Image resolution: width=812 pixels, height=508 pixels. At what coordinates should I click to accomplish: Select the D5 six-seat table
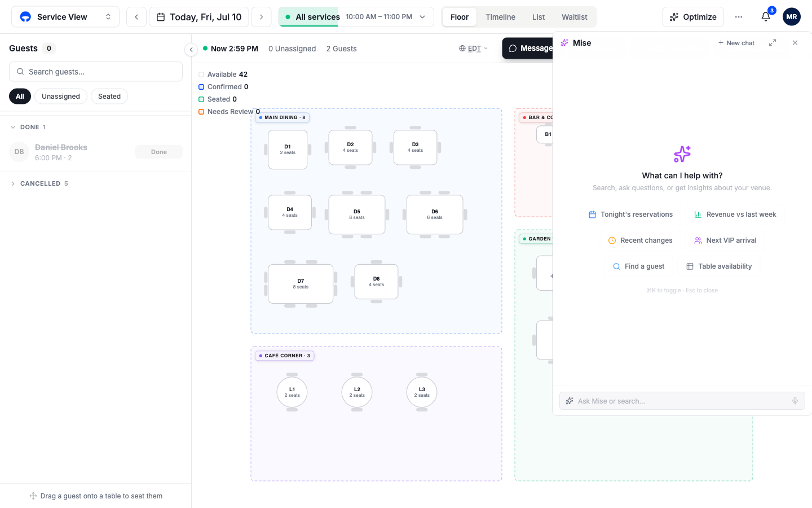click(357, 214)
